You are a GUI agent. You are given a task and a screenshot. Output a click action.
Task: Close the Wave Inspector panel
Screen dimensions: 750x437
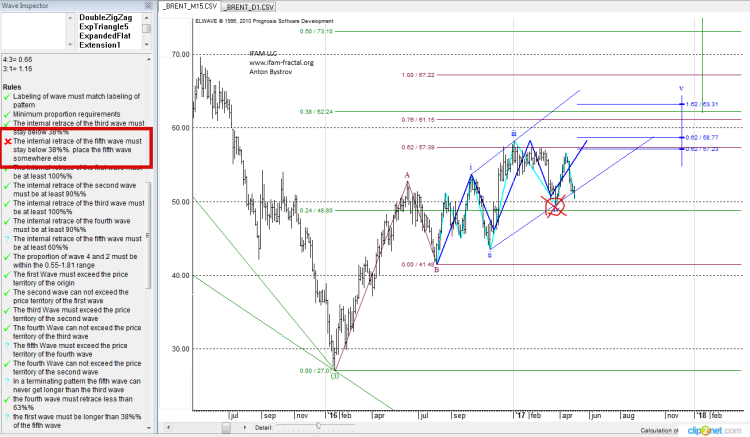(x=147, y=5)
